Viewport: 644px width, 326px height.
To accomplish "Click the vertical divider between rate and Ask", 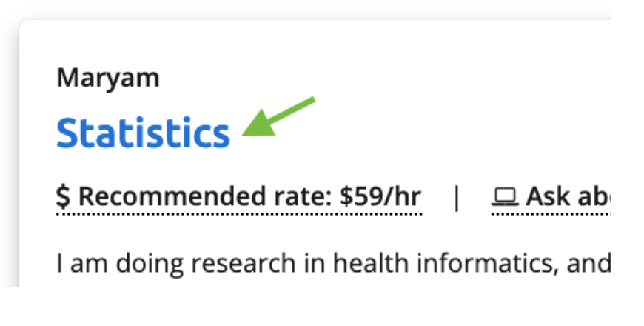I will [x=456, y=197].
